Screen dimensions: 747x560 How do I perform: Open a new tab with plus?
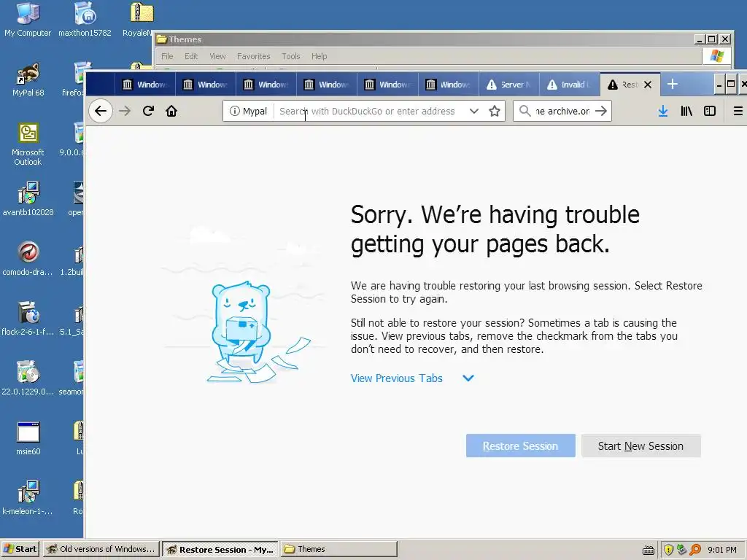pyautogui.click(x=672, y=85)
